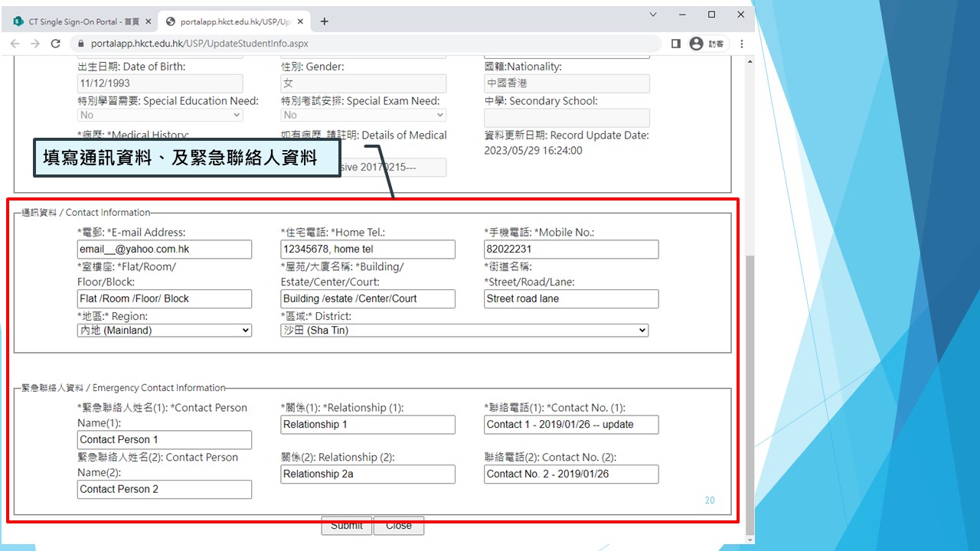Open Chrome's three-dot menu
This screenshot has height=551, width=980.
[x=741, y=44]
